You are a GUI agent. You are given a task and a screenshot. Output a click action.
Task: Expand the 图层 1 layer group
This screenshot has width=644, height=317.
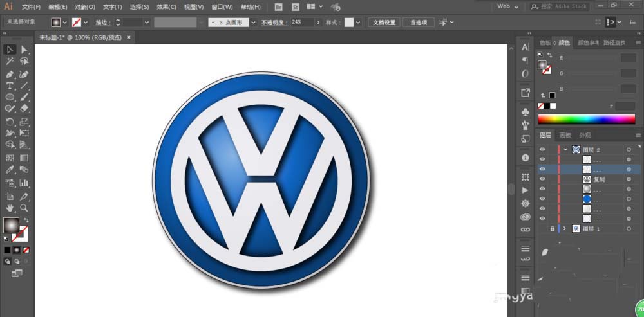[565, 228]
